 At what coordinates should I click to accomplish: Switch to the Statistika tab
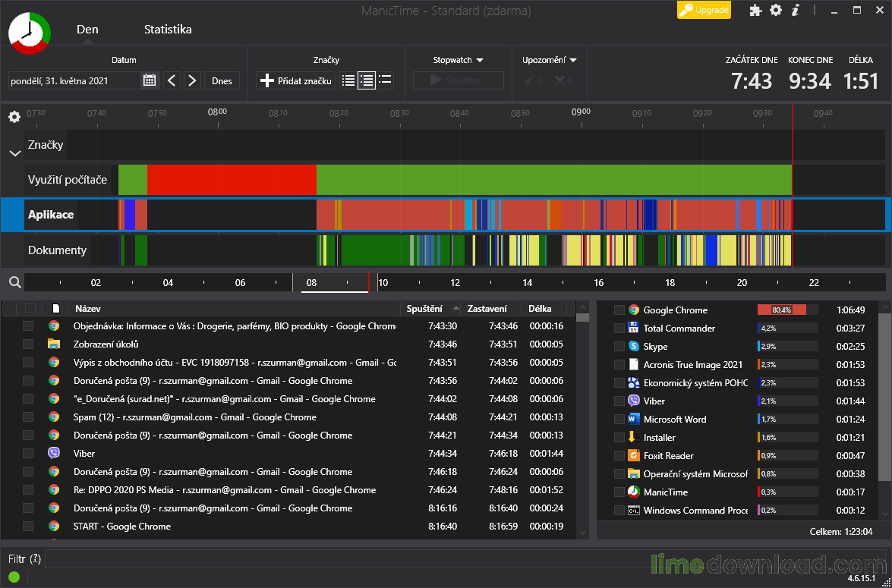pyautogui.click(x=168, y=30)
